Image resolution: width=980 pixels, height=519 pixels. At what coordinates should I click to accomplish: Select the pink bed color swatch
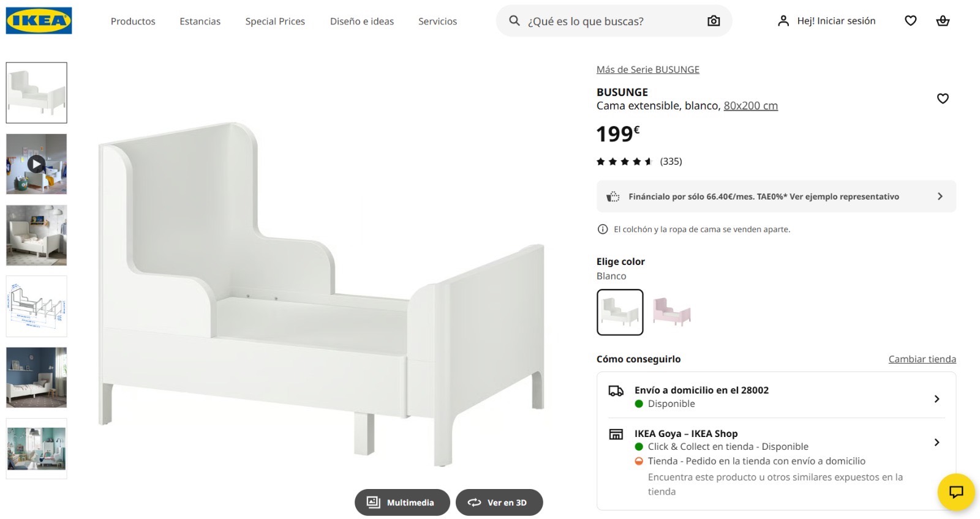click(672, 312)
